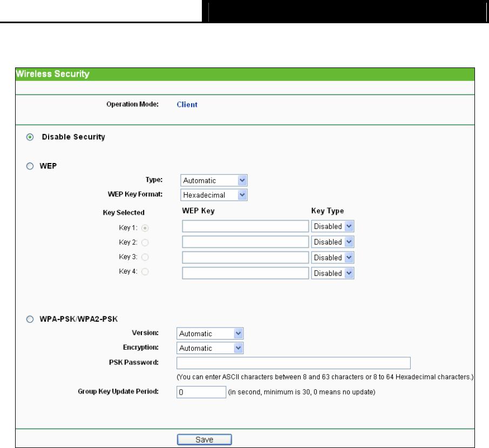
Task: Open the WEP Key Format dropdown
Action: (214, 195)
